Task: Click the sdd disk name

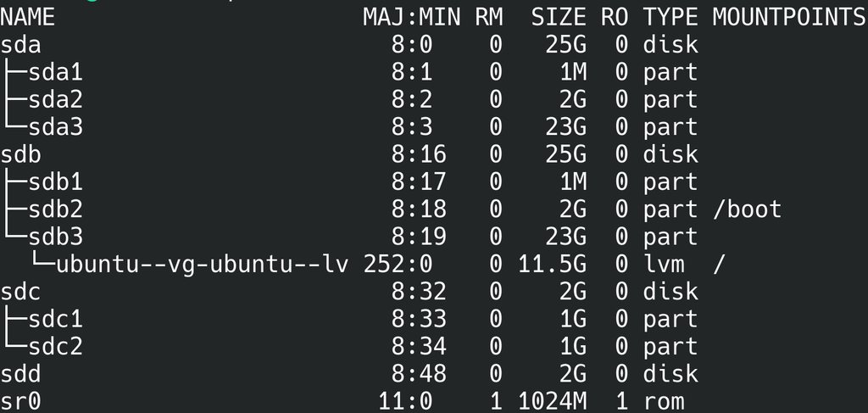Action: pos(20,374)
